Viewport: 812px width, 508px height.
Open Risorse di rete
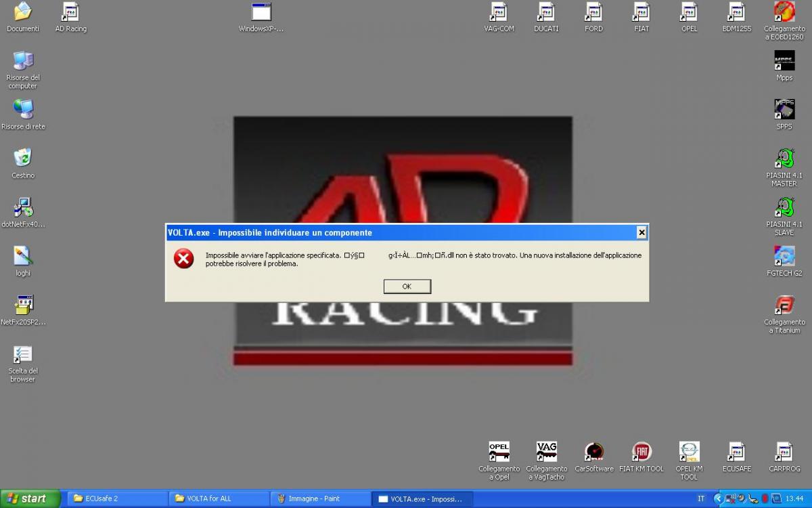pos(23,114)
